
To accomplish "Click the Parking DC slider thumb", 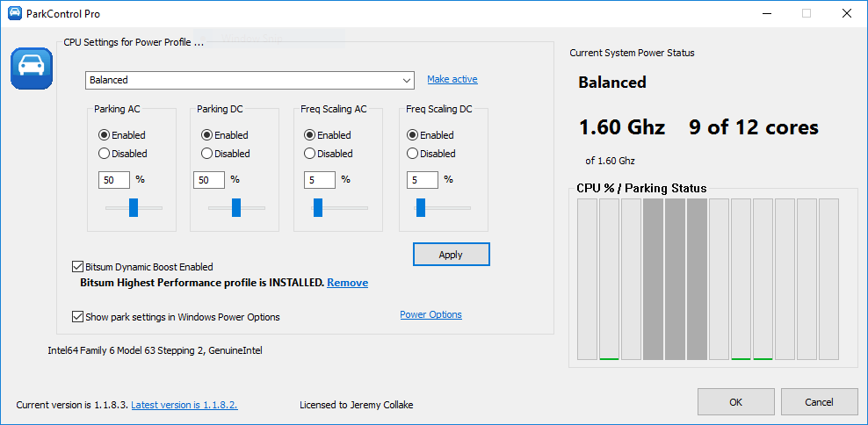I will click(x=236, y=207).
